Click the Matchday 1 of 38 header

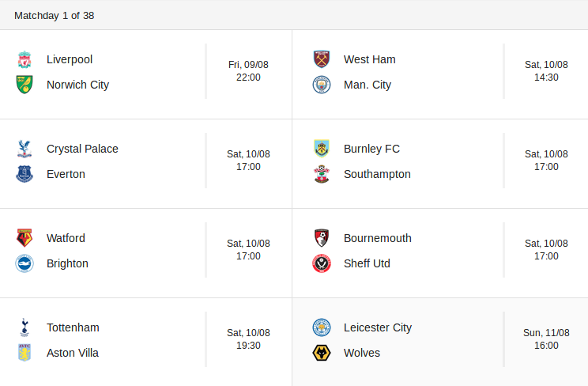coord(55,15)
